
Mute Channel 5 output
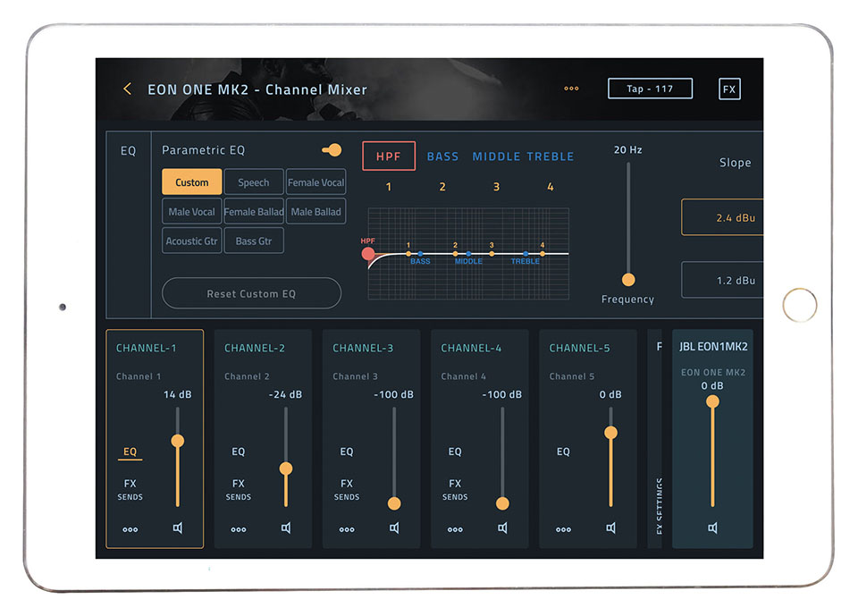610,528
